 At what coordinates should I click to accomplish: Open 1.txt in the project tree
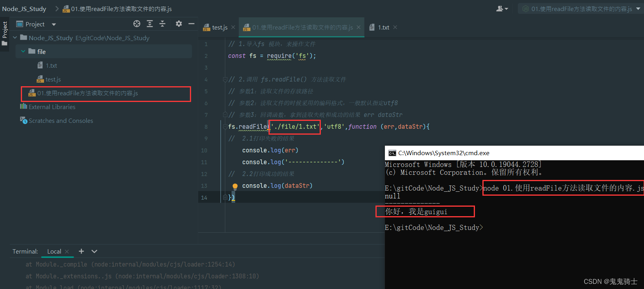coord(51,66)
